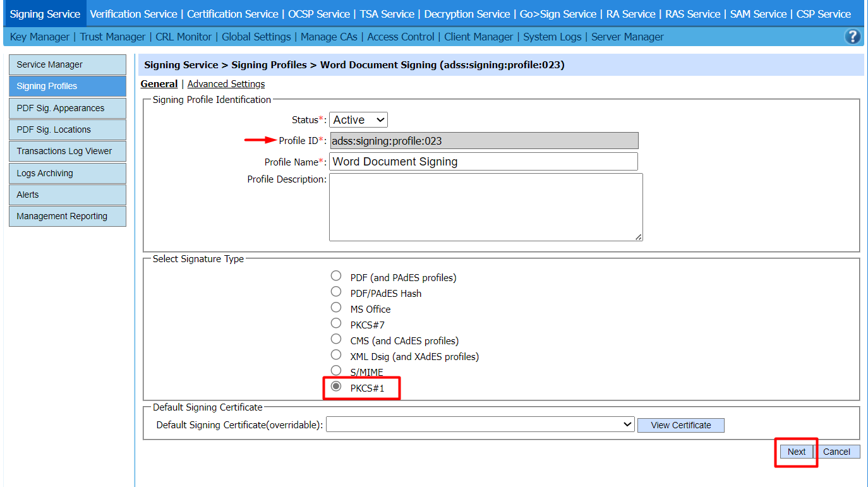Image resolution: width=868 pixels, height=487 pixels.
Task: Select the PDF (and PAdES profiles) radio button
Action: click(x=336, y=277)
